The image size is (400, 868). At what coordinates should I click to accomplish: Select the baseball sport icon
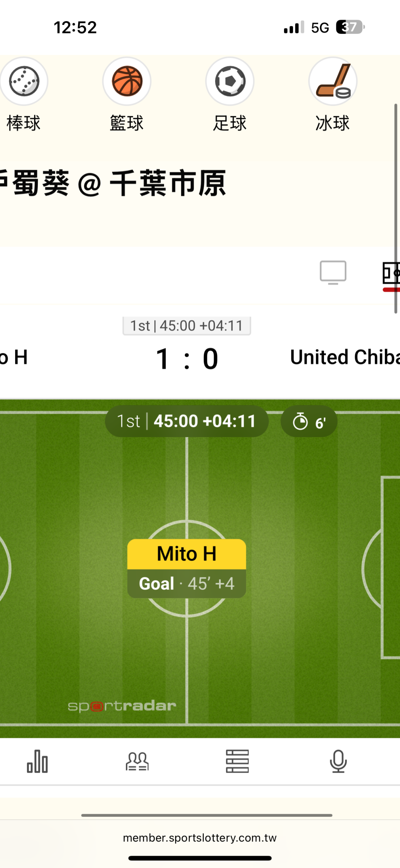pos(24,81)
